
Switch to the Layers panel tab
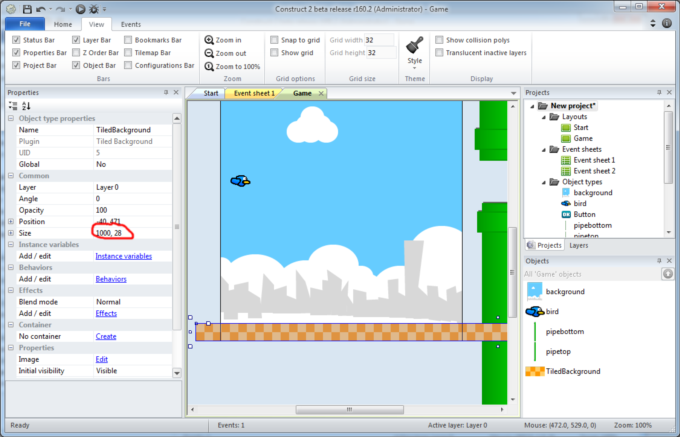(x=579, y=245)
